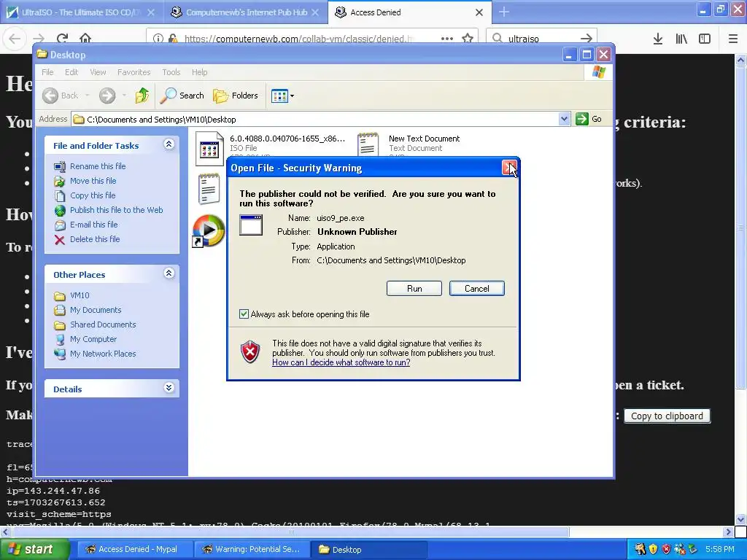Expand the Details panel
The height and width of the screenshot is (560, 747).
tap(169, 388)
